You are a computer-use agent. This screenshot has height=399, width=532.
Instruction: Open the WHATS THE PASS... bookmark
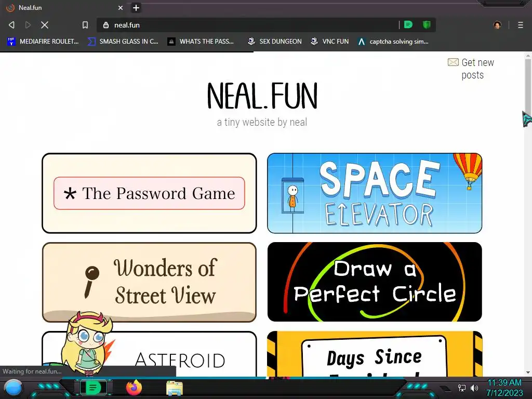(x=201, y=42)
